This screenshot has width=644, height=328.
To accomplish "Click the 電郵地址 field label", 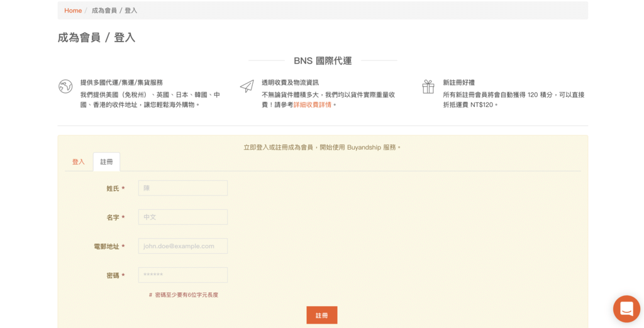I will point(109,247).
